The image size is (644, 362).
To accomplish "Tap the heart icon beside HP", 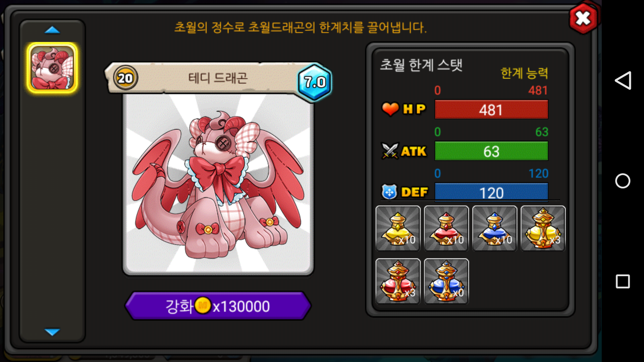I will coord(390,109).
